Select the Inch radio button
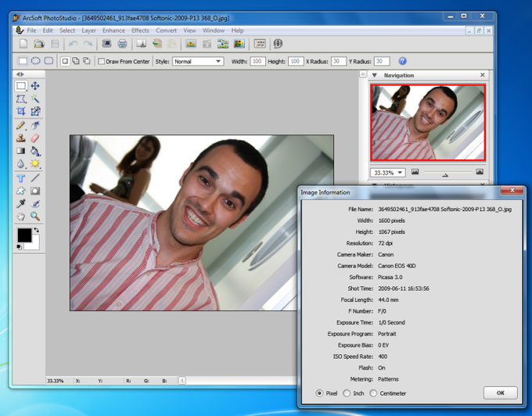 coord(345,393)
